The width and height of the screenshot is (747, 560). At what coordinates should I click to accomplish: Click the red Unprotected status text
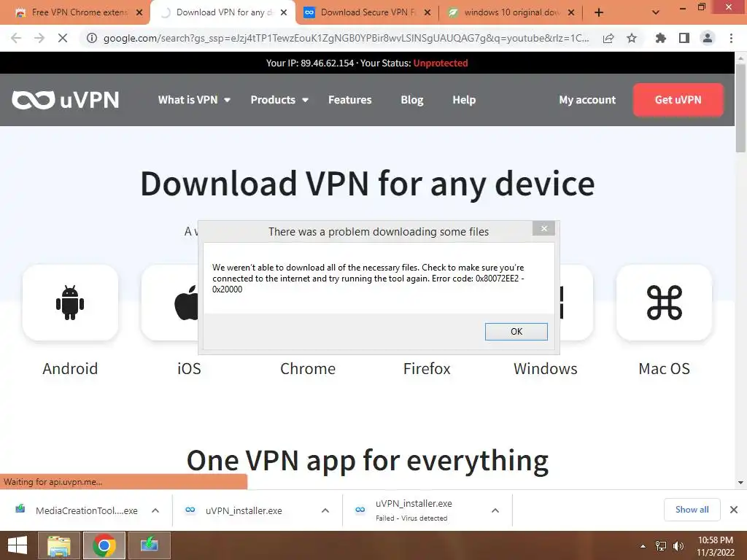pyautogui.click(x=440, y=63)
